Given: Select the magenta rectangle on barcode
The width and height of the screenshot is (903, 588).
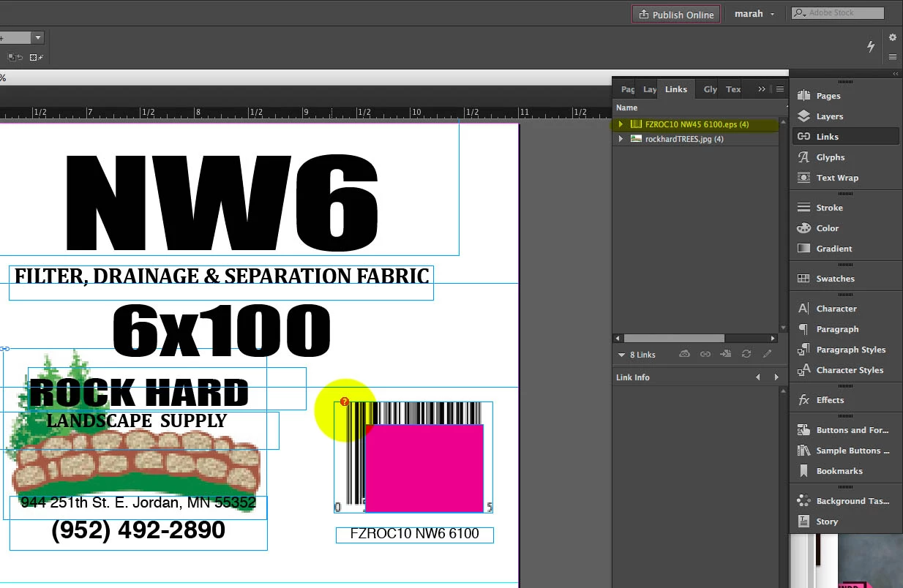Looking at the screenshot, I should (x=424, y=468).
